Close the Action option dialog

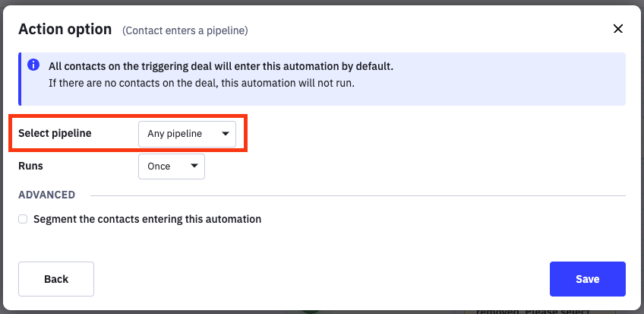click(617, 29)
